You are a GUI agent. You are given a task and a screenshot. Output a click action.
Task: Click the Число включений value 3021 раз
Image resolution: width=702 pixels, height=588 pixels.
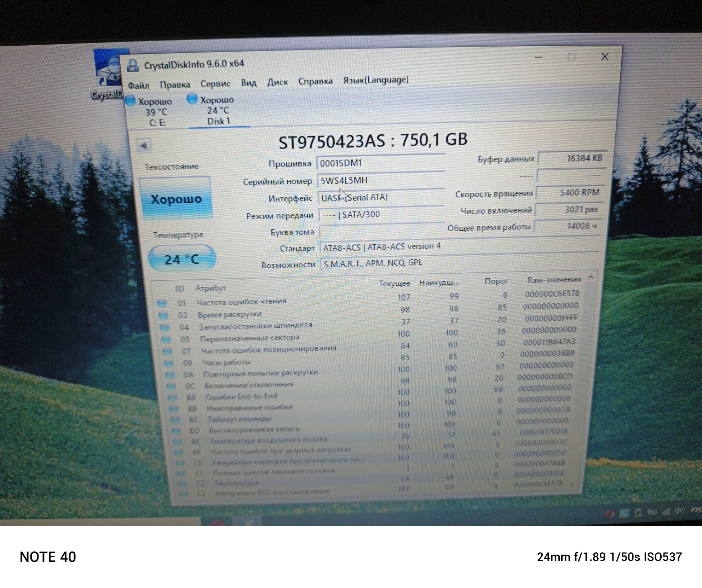pos(569,209)
